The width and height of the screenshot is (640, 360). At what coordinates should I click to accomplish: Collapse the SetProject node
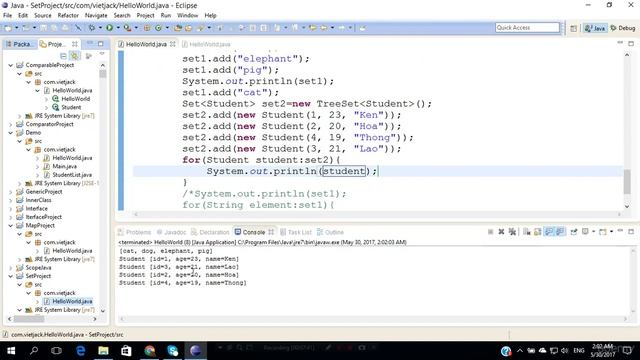pos(11,276)
